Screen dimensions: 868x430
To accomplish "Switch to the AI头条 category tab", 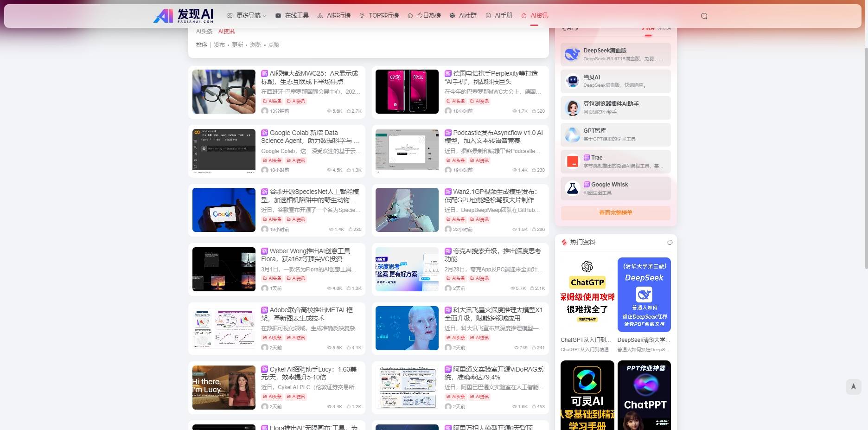I will pyautogui.click(x=204, y=32).
